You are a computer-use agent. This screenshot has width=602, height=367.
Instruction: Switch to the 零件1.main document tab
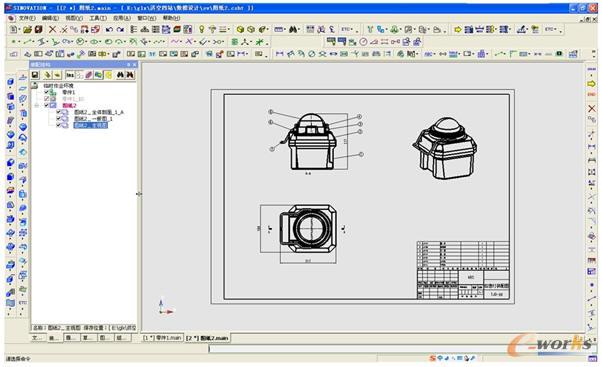click(x=162, y=338)
